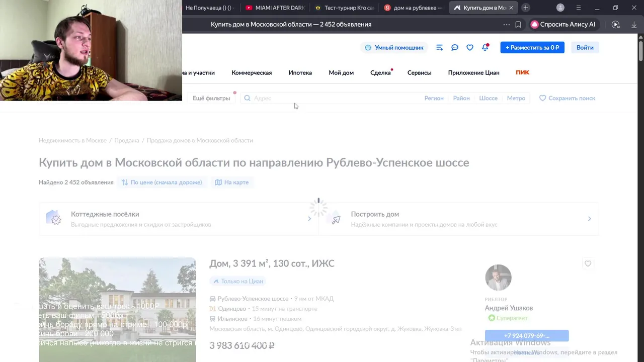Add listing to favorites heart
Image resolution: width=644 pixels, height=362 pixels.
pos(588,263)
